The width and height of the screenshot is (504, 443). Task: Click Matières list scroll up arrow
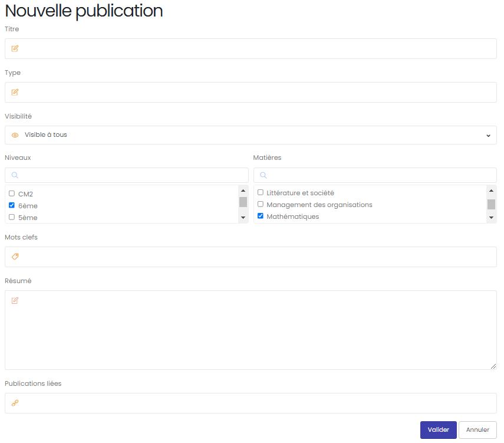click(x=491, y=191)
